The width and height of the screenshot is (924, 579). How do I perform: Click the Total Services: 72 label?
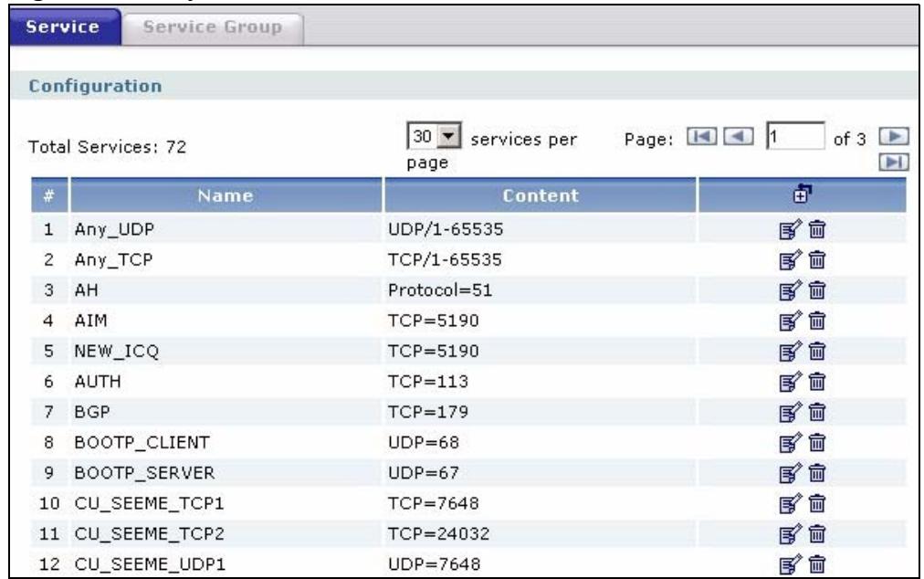coord(107,146)
